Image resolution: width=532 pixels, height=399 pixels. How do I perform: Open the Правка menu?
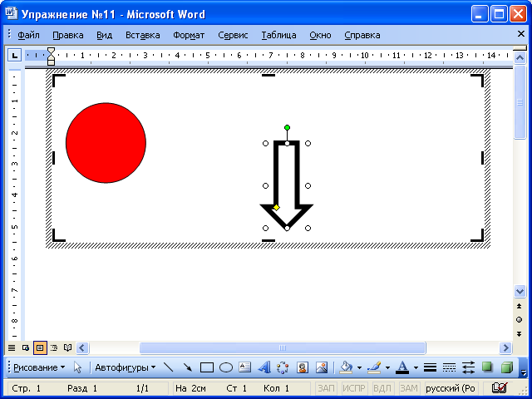tap(68, 35)
